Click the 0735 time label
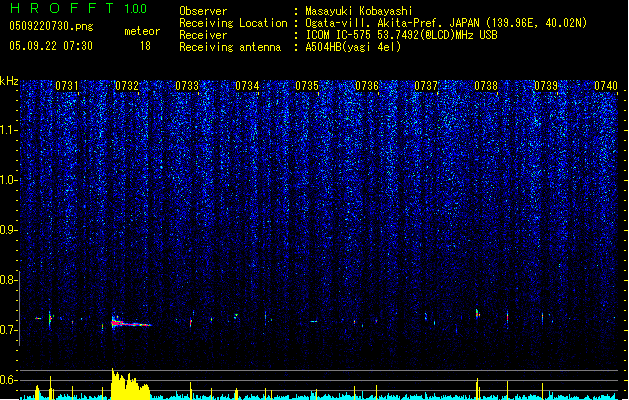Viewport: 629px width, 400px height. point(307,86)
